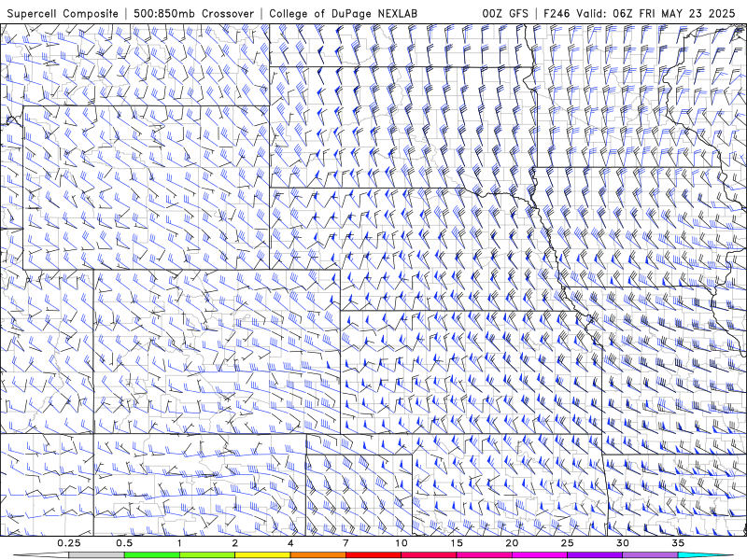Screen dimensions: 747x560
Task: Click the pure red legend color segment
Action: point(373,555)
